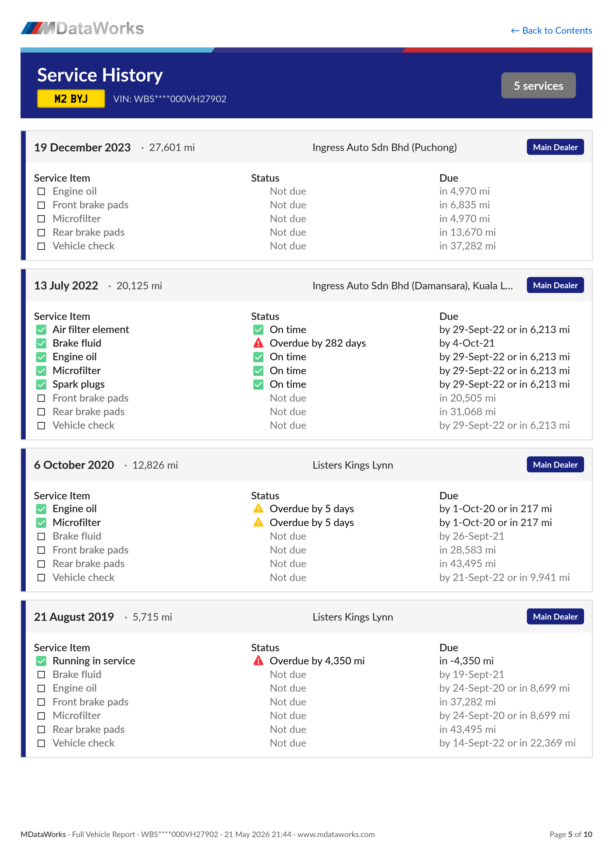This screenshot has height=868, width=613.
Task: Click red warning icon beside Overdue by 282 days
Action: (258, 343)
